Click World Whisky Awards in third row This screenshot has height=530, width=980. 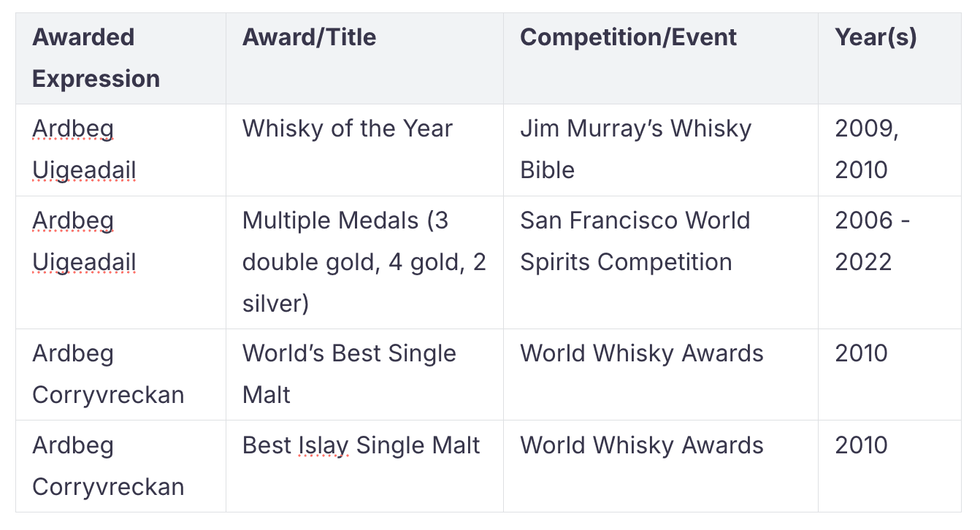(x=661, y=375)
